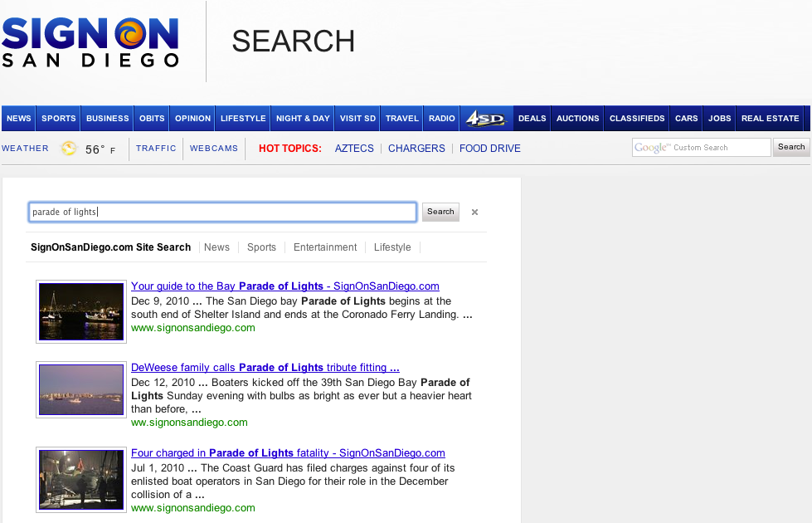
Task: Open the 4SD channel logo
Action: click(x=486, y=119)
